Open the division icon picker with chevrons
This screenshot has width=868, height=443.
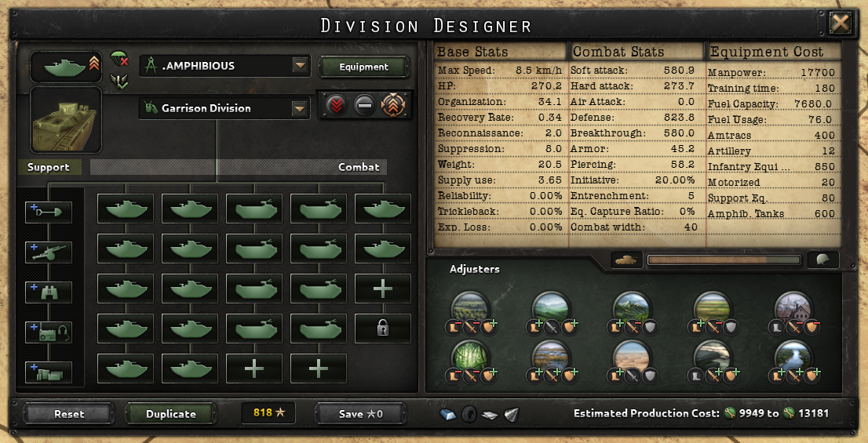tap(66, 67)
